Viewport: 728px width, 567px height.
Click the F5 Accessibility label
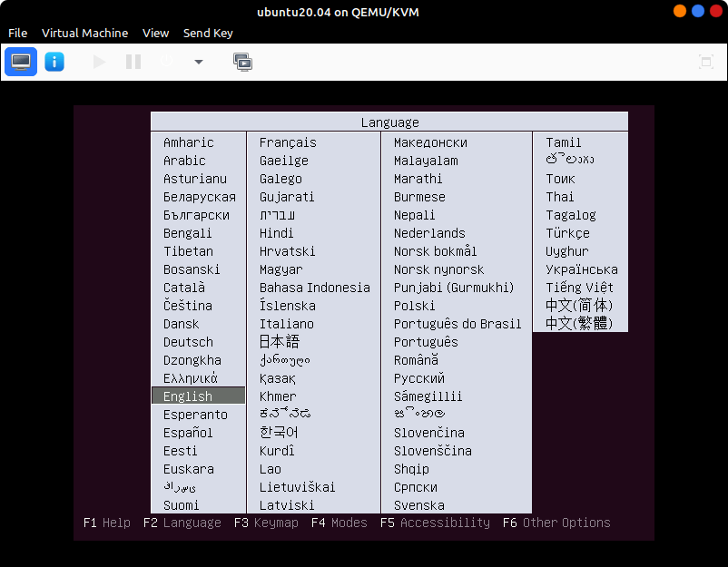[435, 523]
